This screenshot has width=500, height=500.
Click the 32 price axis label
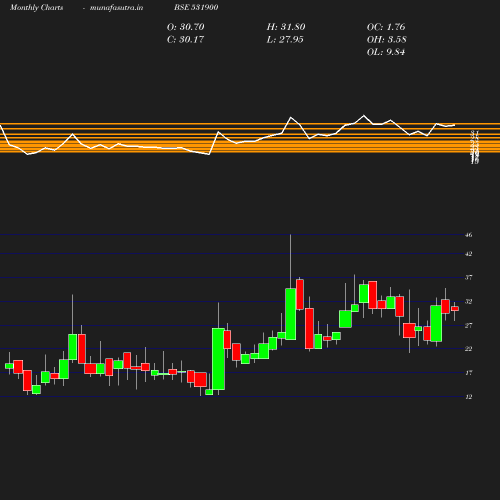coord(469,302)
